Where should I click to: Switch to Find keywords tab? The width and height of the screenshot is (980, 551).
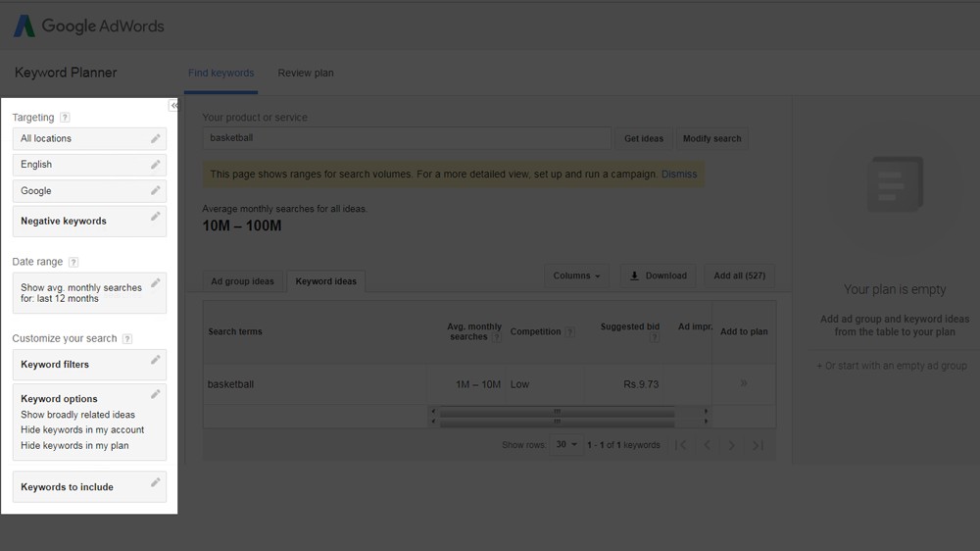pos(221,74)
